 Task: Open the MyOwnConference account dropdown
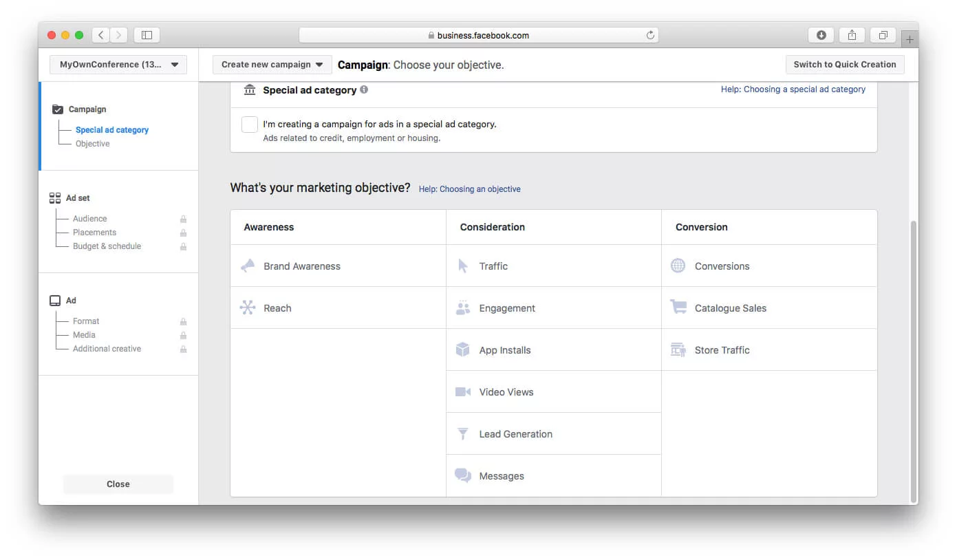118,64
